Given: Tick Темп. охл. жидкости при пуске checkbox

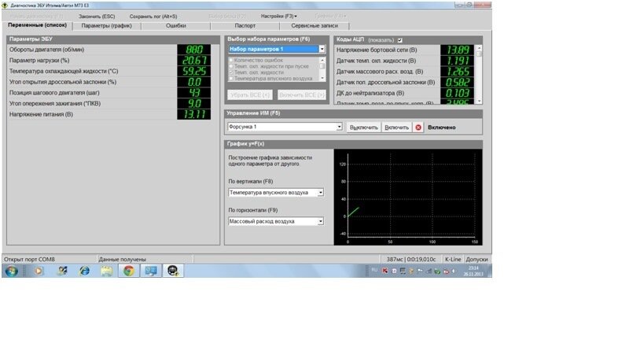Looking at the screenshot, I should [x=231, y=66].
